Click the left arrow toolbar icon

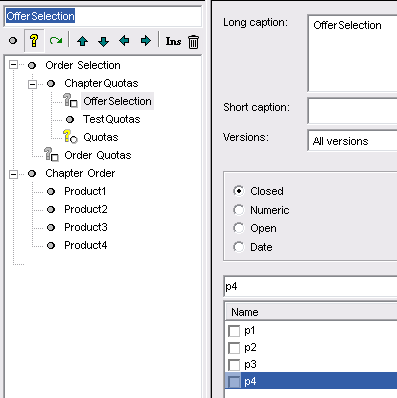click(x=124, y=41)
